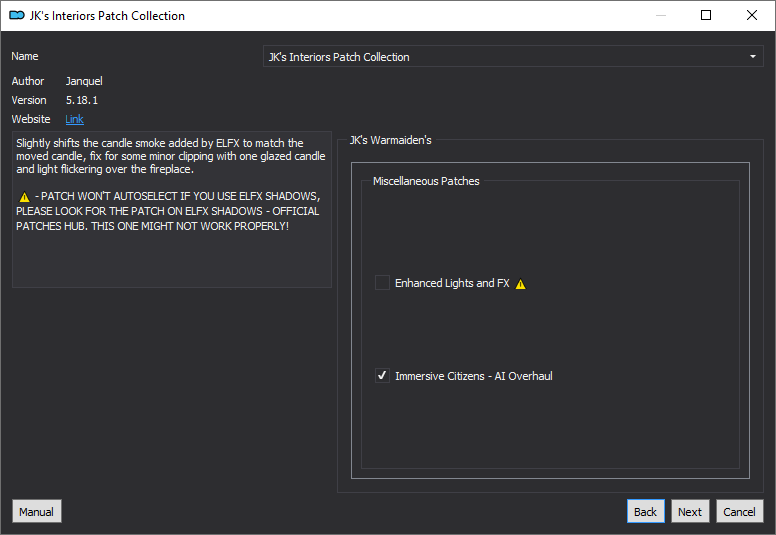Close the JK's Interiors Patch Collection window
The image size is (776, 535).
click(x=752, y=15)
